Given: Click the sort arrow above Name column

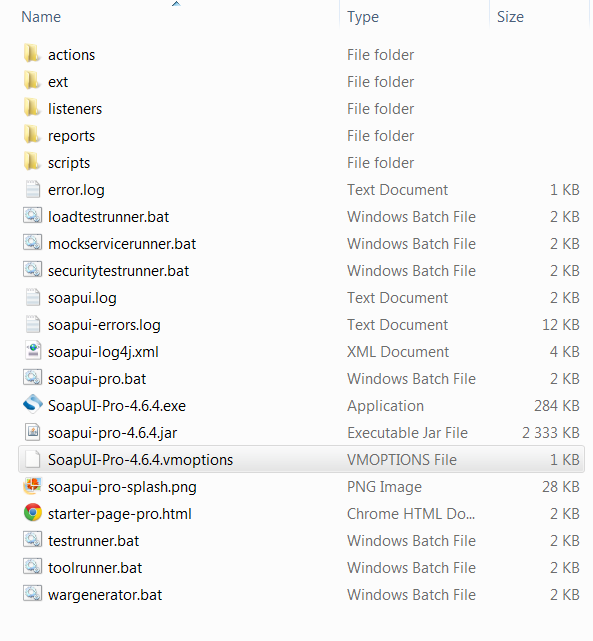Looking at the screenshot, I should (x=176, y=4).
